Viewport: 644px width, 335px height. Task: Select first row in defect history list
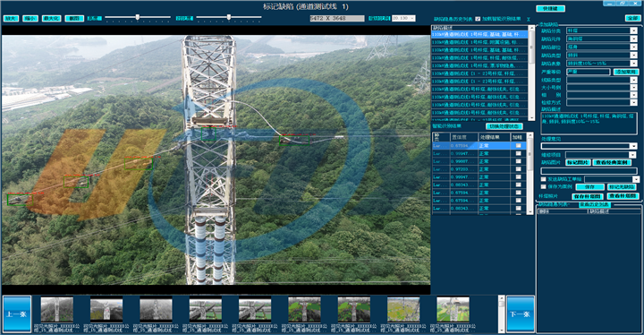click(479, 35)
